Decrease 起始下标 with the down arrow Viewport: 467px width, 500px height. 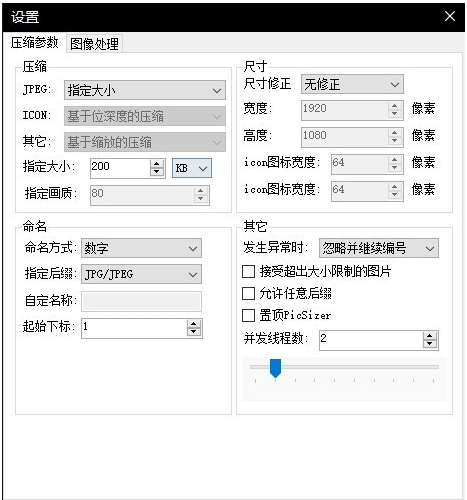click(x=194, y=332)
